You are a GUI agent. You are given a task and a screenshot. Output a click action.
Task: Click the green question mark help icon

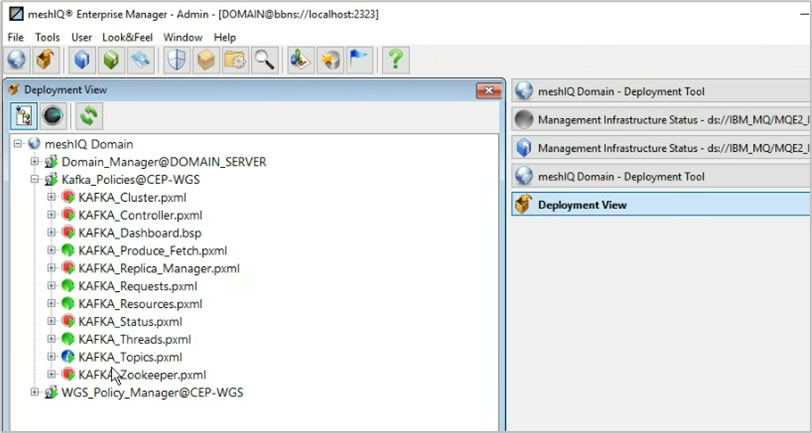[396, 60]
